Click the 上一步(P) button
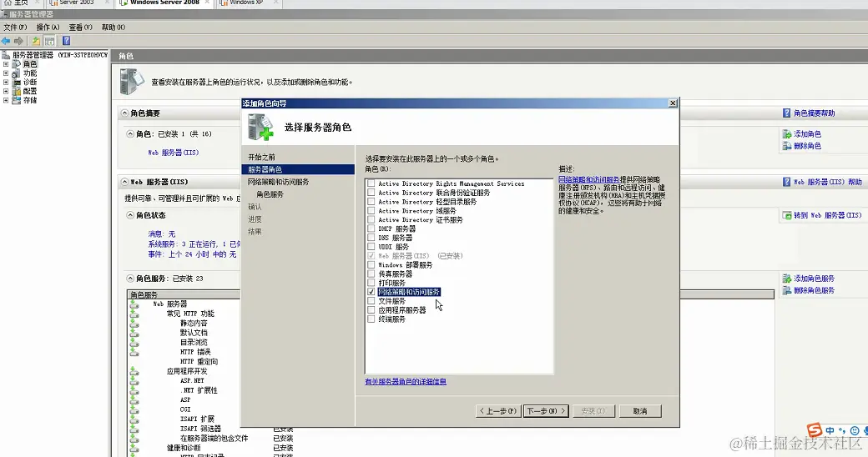Screen dimensions: 868x457 498,411
